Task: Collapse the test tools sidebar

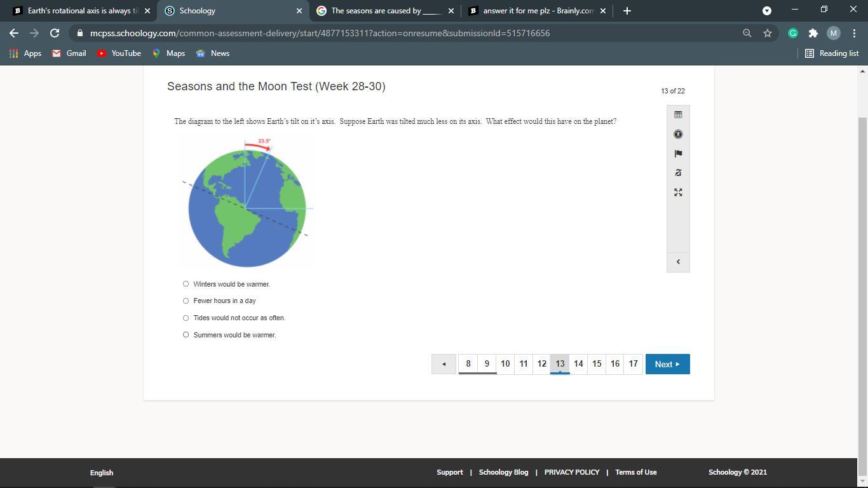Action: click(x=678, y=262)
